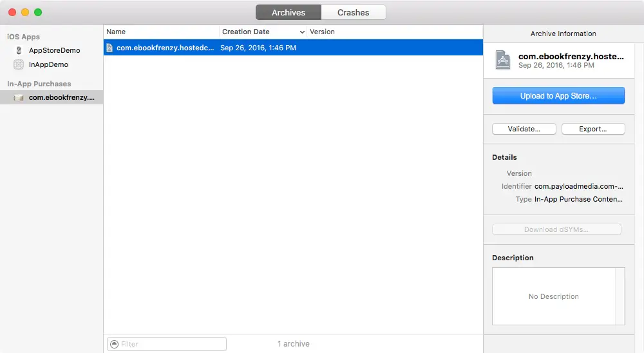Switch to the Archives tab
This screenshot has width=644, height=353.
[288, 12]
